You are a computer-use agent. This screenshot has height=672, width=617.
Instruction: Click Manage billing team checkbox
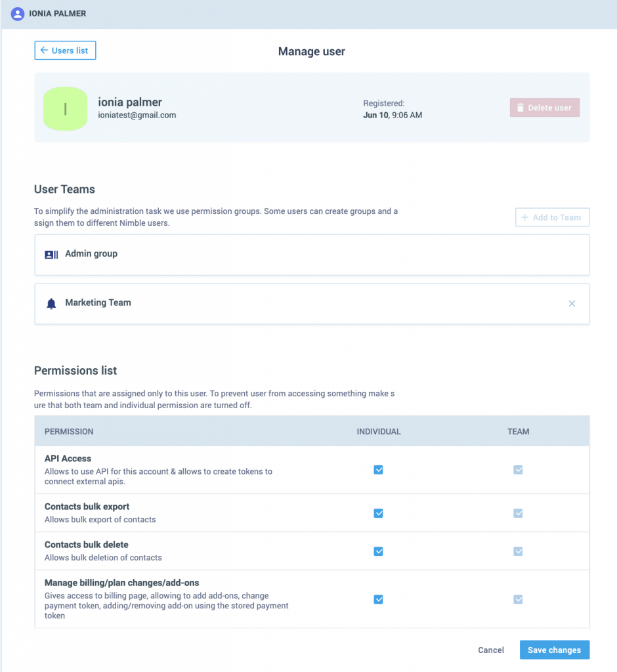[518, 599]
